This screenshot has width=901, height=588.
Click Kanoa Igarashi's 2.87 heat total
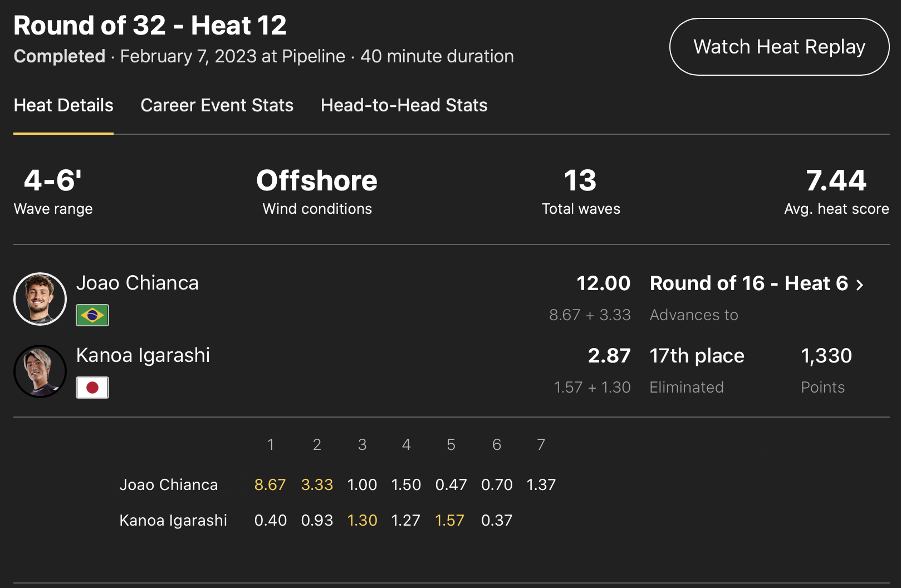click(x=609, y=356)
